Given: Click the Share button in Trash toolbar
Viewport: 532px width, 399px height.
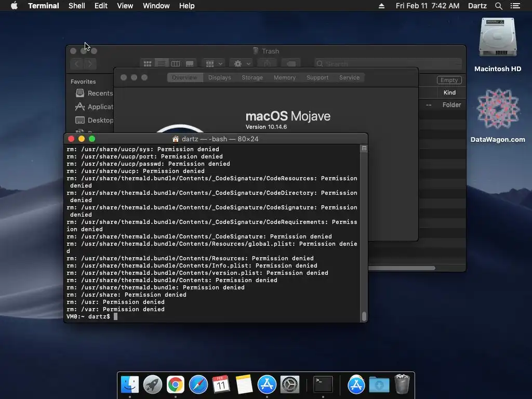Looking at the screenshot, I should pos(268,64).
